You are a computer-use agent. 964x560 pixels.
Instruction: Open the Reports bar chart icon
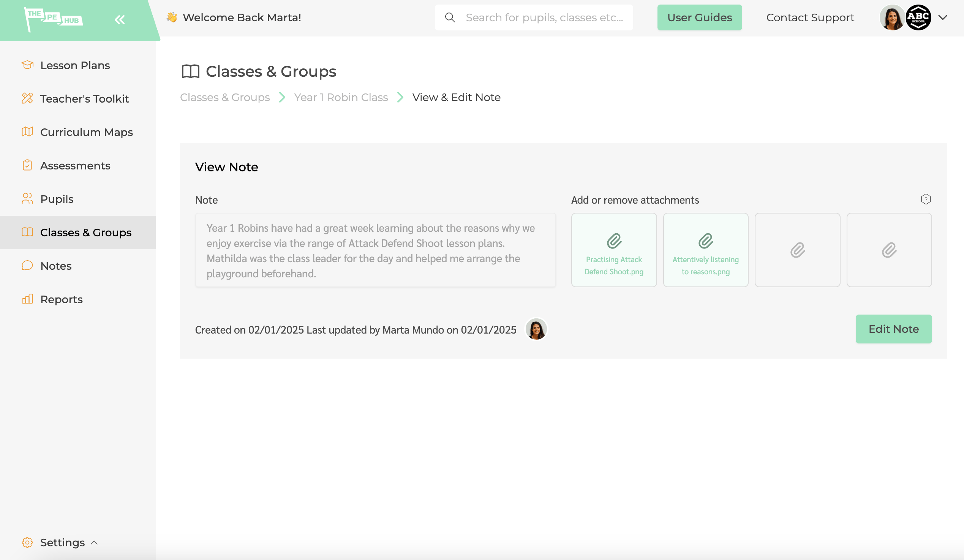click(x=27, y=299)
